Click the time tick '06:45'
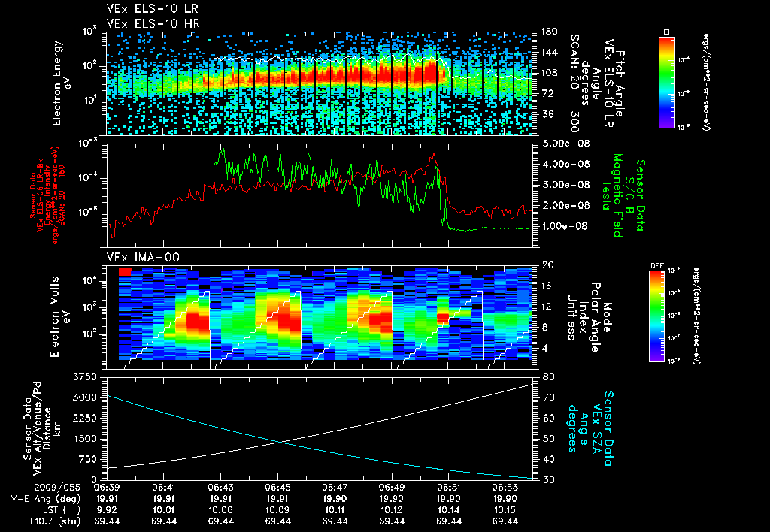 point(278,488)
